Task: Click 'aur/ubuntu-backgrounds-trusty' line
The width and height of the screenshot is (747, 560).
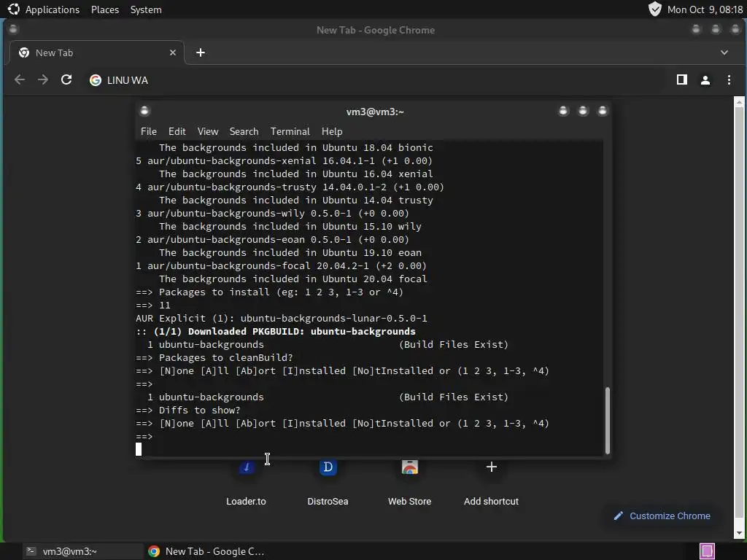Action: click(x=290, y=187)
